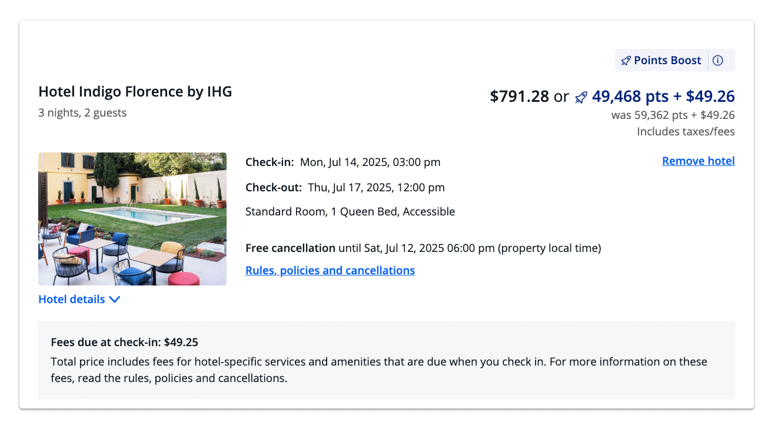Click Remove hotel link

(x=698, y=161)
